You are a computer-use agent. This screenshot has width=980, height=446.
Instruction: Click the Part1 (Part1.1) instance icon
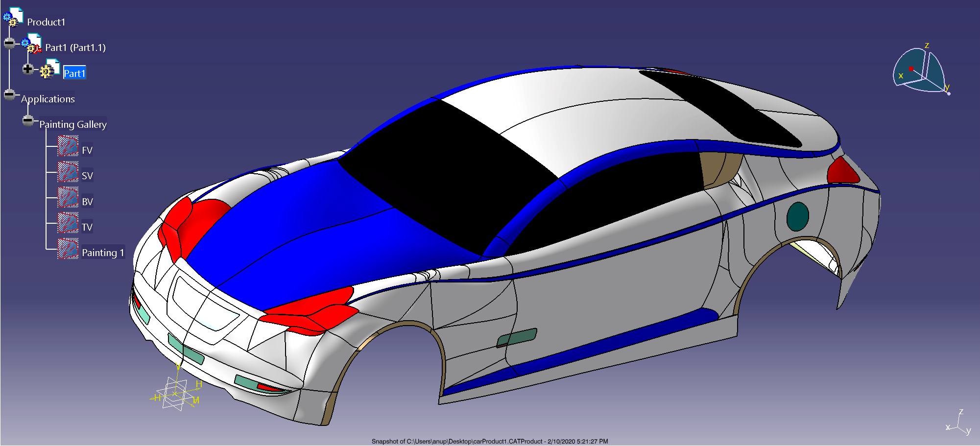[31, 43]
